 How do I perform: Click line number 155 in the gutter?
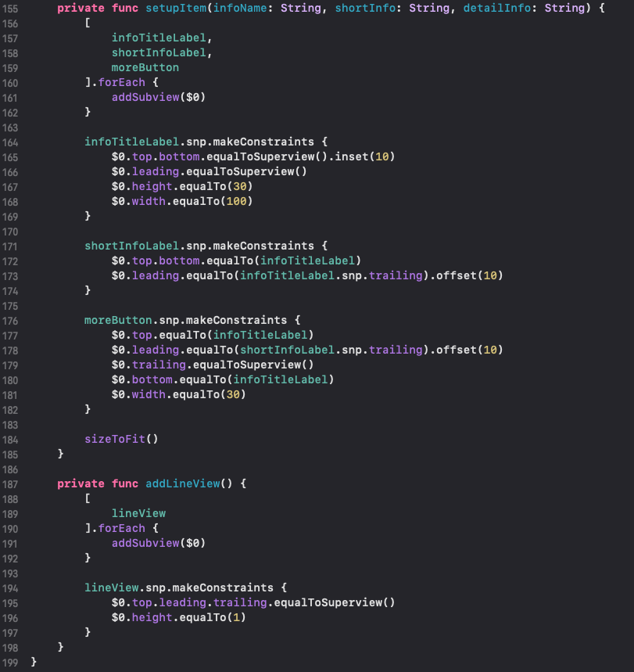point(10,9)
